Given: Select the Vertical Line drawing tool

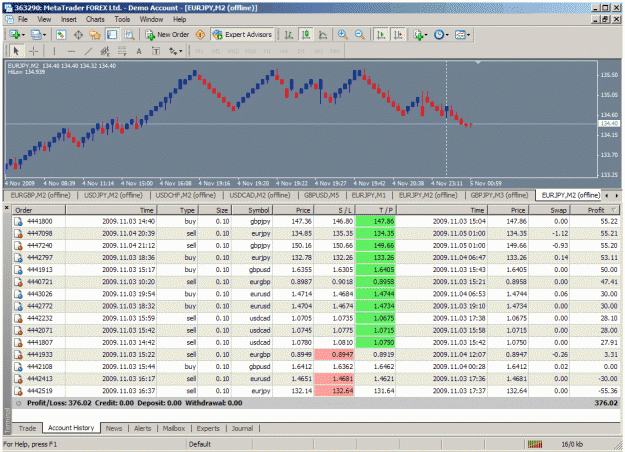Looking at the screenshot, I should [54, 51].
